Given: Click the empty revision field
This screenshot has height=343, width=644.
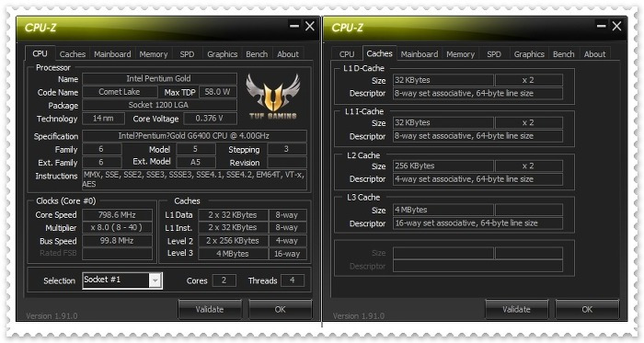Looking at the screenshot, I should [x=287, y=162].
